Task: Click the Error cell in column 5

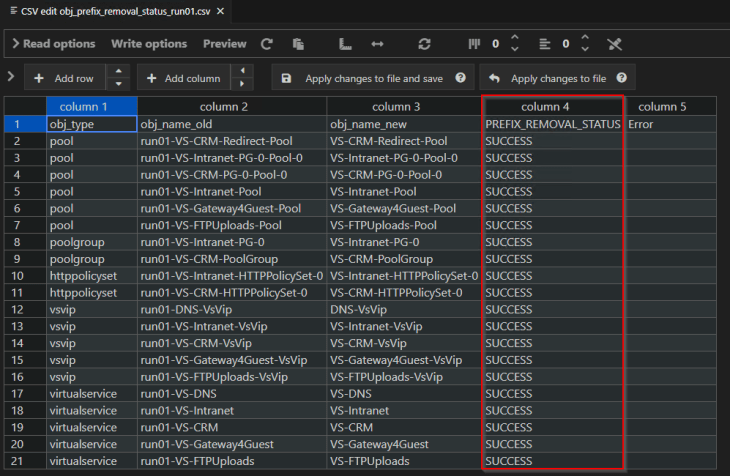Action: [670, 124]
